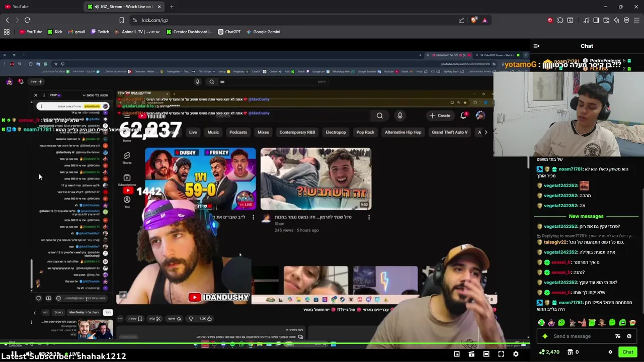The image size is (644, 362).
Task: Open Brave Rewards triangle icon
Action: (x=485, y=20)
